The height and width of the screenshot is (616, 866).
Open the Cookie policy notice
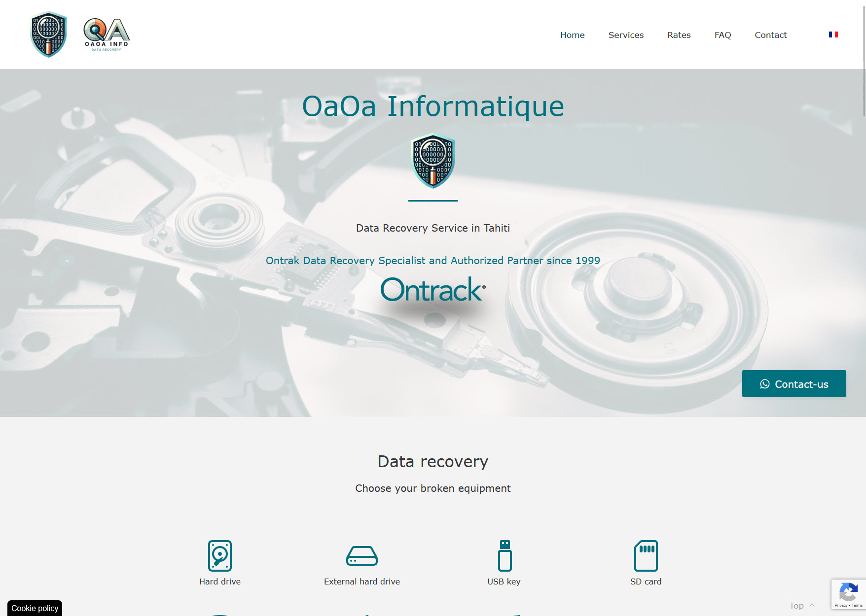pyautogui.click(x=35, y=609)
